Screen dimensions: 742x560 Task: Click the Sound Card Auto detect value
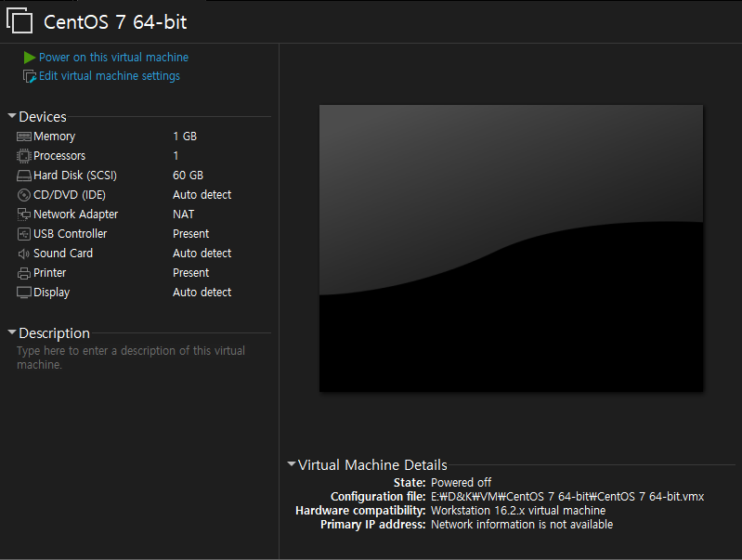(202, 254)
